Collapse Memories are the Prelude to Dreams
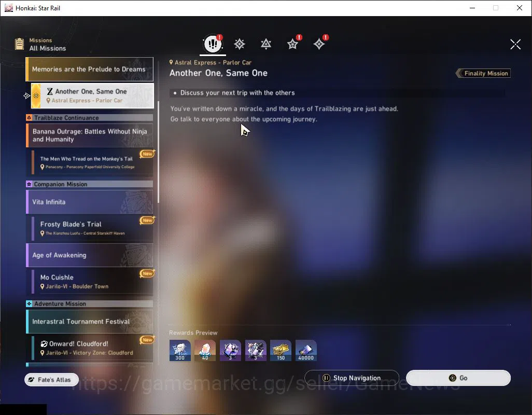This screenshot has height=415, width=532. pyautogui.click(x=90, y=69)
